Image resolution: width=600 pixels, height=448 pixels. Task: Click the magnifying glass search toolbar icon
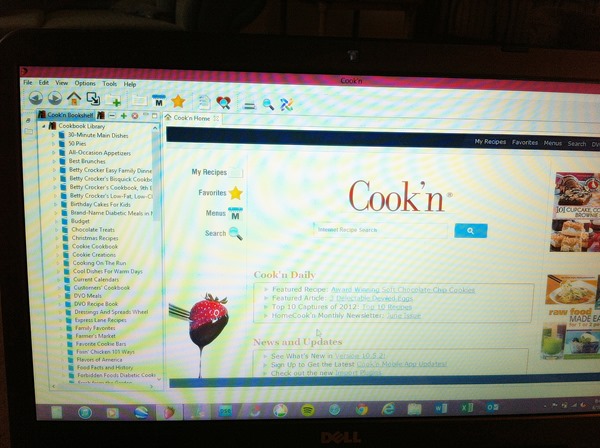(268, 104)
